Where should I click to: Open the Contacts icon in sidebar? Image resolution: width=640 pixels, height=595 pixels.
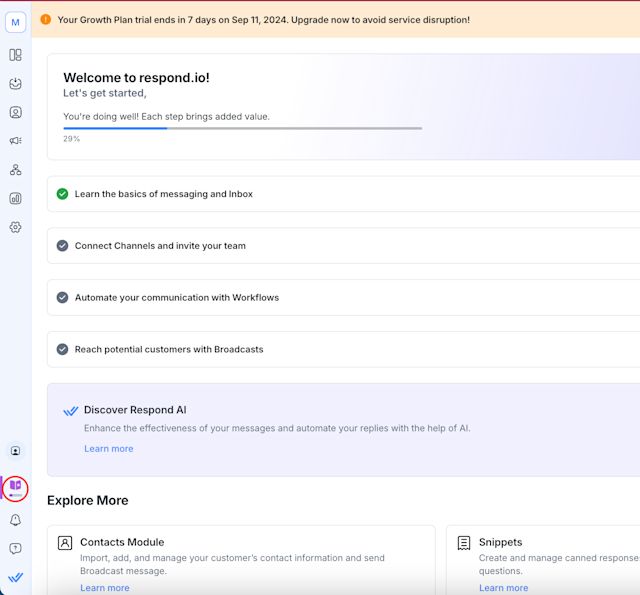pyautogui.click(x=16, y=112)
